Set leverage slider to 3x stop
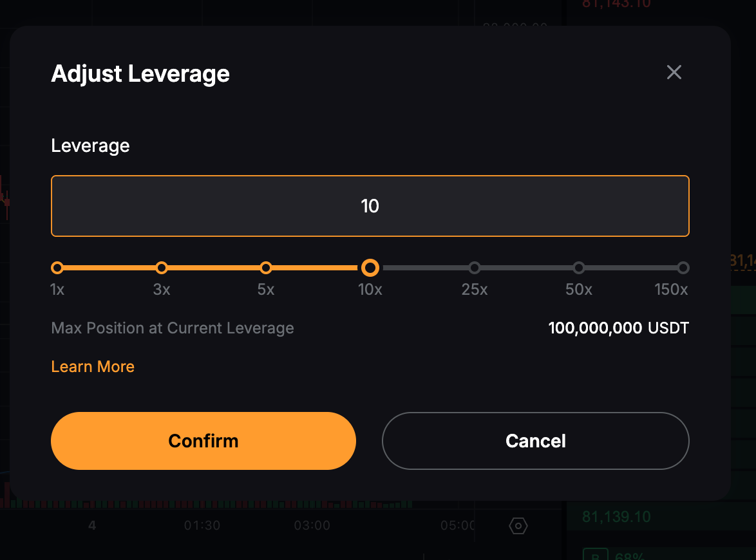 [162, 268]
